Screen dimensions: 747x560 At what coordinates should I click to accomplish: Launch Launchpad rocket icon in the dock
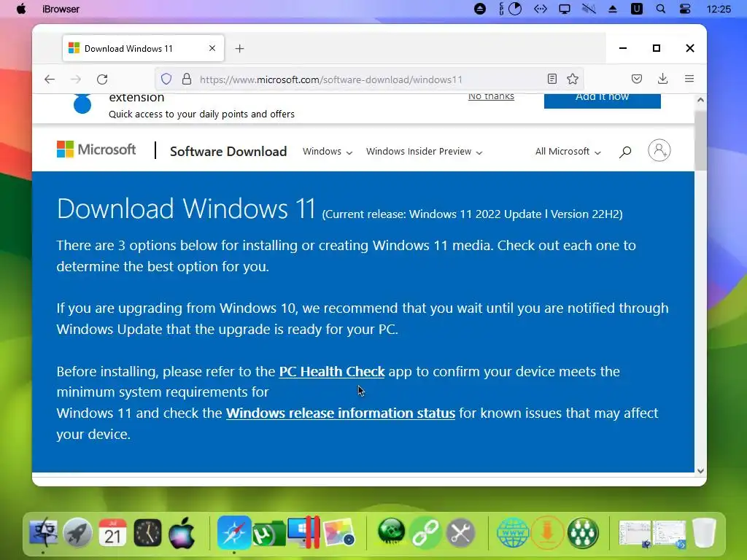[77, 532]
